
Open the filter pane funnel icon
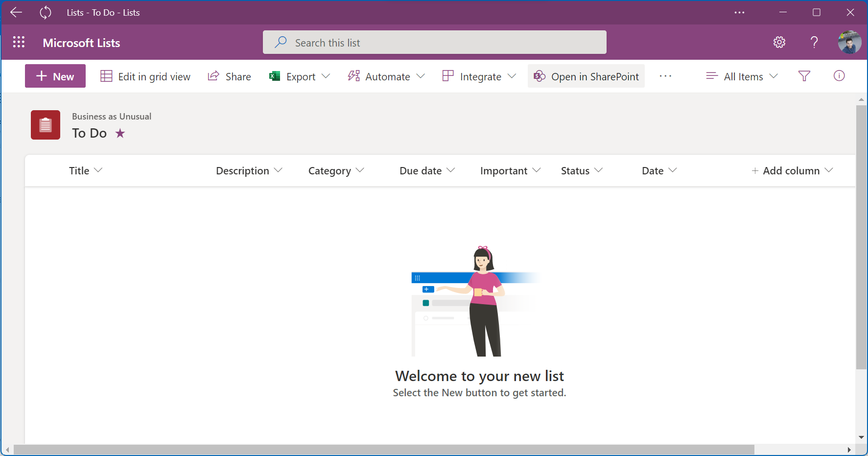(804, 76)
